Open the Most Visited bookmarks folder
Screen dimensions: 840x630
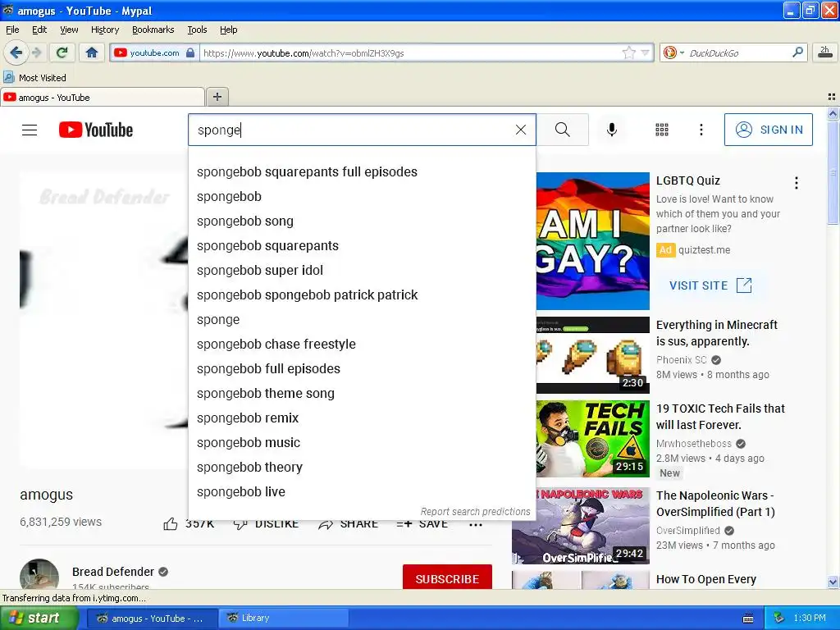pyautogui.click(x=34, y=78)
